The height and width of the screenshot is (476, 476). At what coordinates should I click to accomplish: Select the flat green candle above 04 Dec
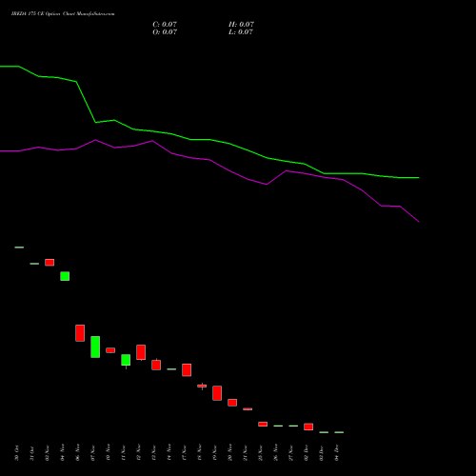pyautogui.click(x=339, y=432)
